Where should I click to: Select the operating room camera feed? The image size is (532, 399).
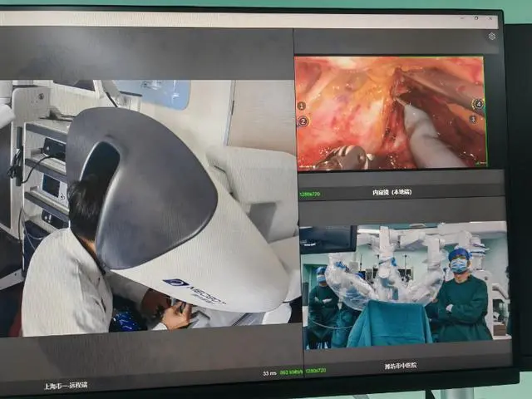(405, 285)
